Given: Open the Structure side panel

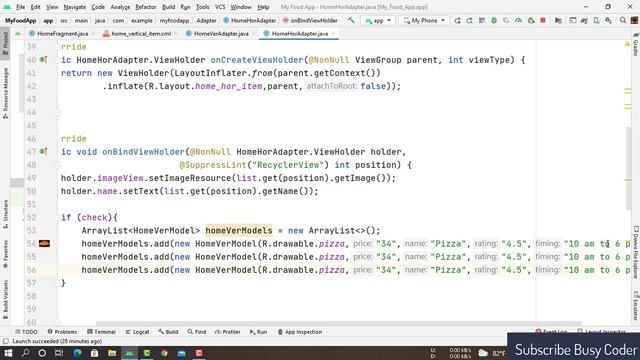Looking at the screenshot, I should [x=5, y=214].
